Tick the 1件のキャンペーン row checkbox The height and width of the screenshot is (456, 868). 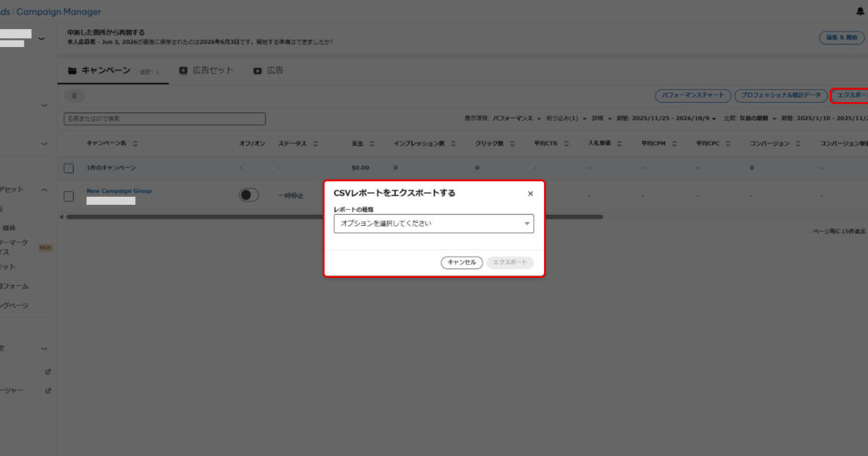click(x=69, y=168)
